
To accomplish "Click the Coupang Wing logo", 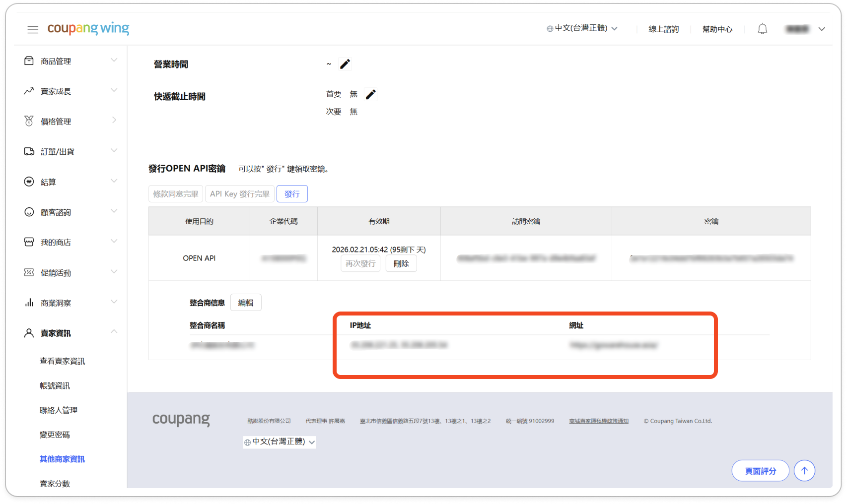I will point(88,28).
